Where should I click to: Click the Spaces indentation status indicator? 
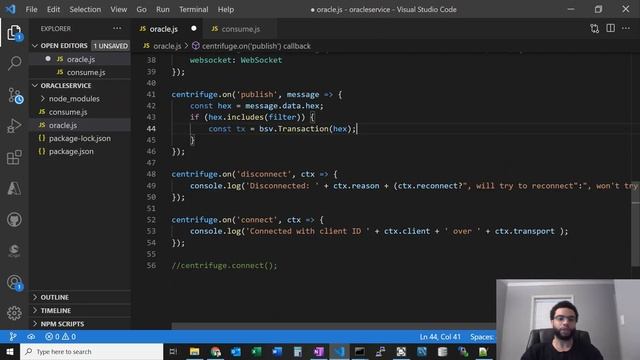coord(482,337)
